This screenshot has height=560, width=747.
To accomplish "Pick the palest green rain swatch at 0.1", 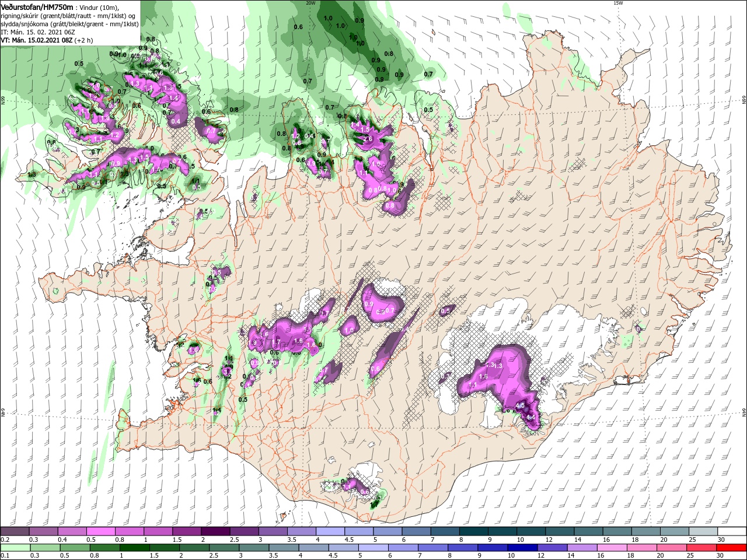I will 15,548.
